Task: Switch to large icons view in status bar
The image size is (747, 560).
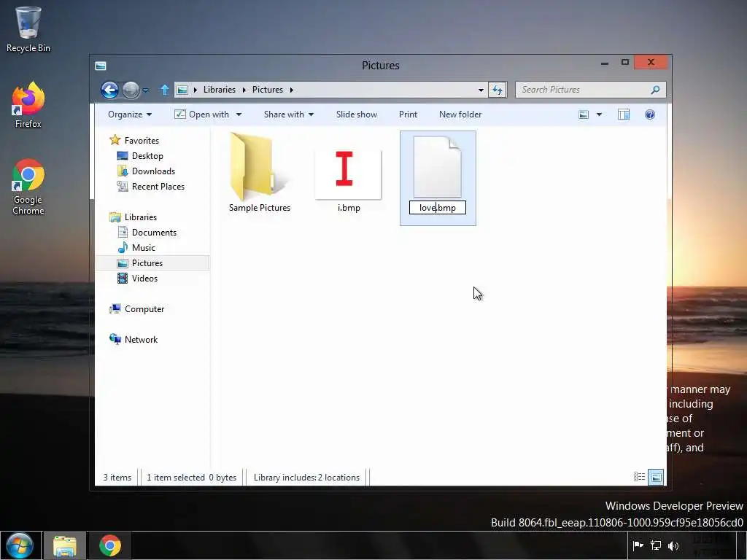Action: click(656, 477)
